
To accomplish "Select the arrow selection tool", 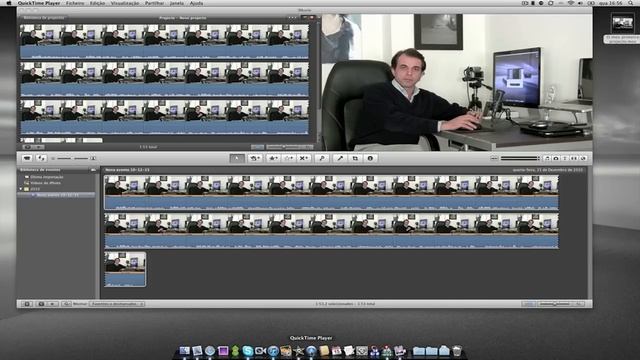I will [x=237, y=158].
